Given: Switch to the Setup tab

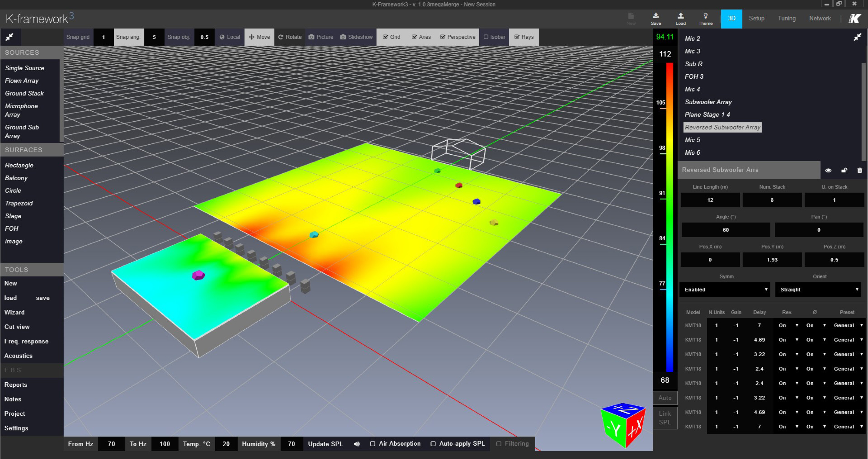Looking at the screenshot, I should (x=757, y=19).
